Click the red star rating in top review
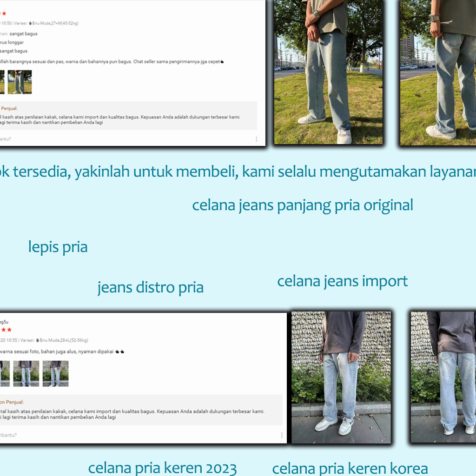The width and height of the screenshot is (476, 476). (4, 13)
